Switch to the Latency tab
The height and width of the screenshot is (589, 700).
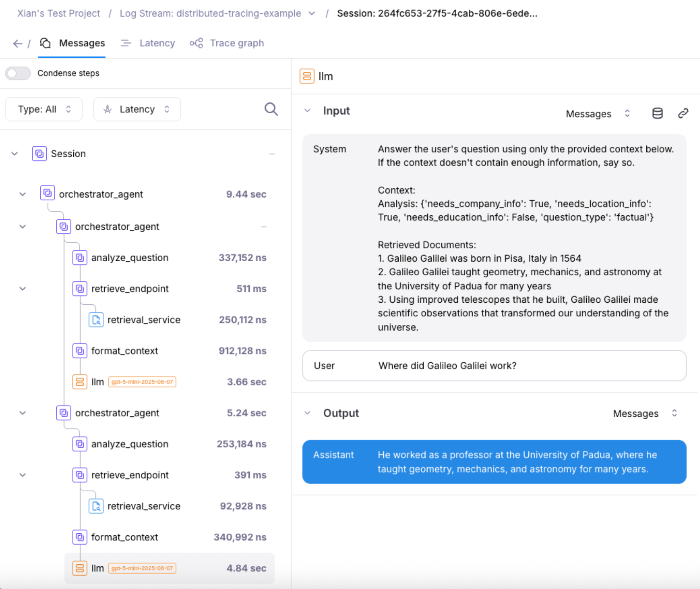click(x=148, y=43)
